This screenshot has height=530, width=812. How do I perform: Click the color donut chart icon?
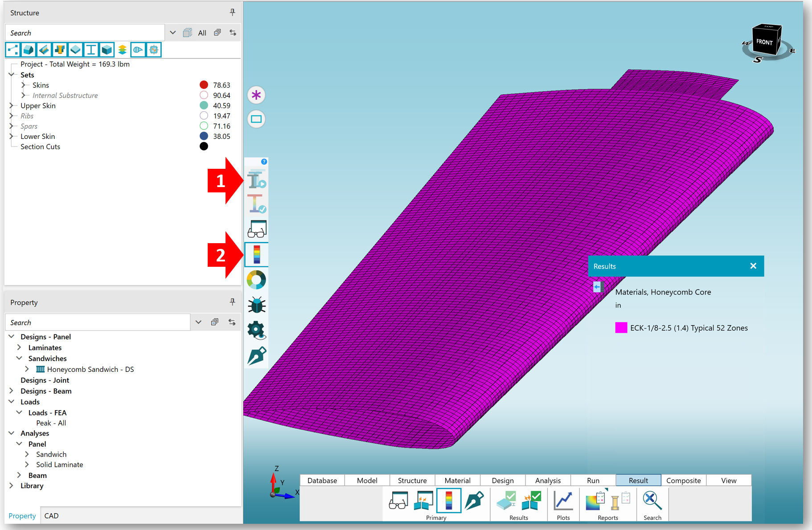click(256, 280)
